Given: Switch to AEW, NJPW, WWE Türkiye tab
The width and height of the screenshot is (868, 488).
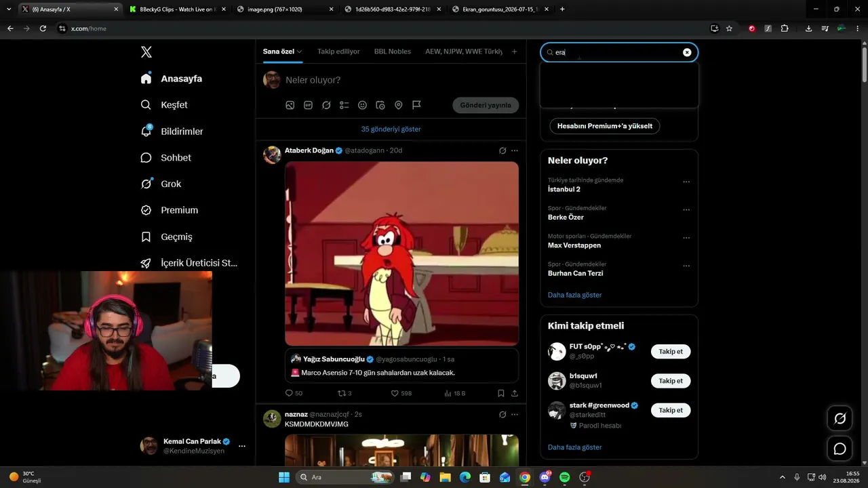Looking at the screenshot, I should (464, 52).
